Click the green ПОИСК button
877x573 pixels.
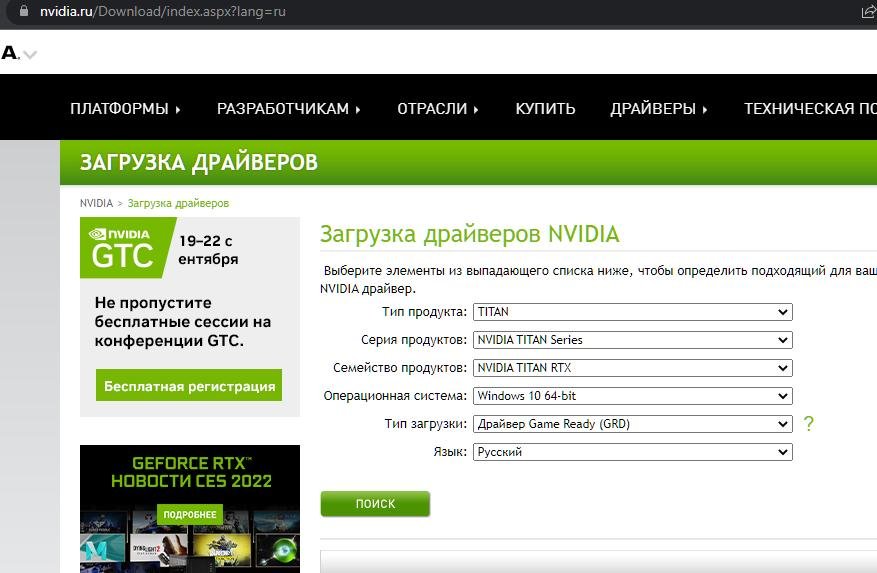[375, 504]
